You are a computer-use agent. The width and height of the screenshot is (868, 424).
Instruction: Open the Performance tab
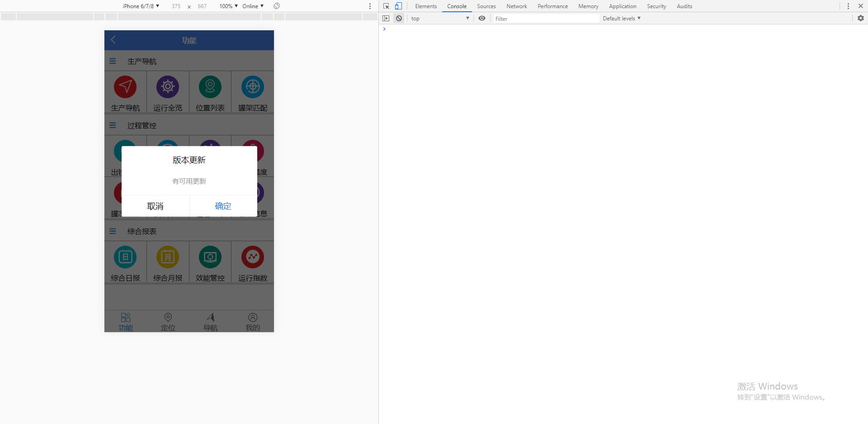tap(552, 6)
